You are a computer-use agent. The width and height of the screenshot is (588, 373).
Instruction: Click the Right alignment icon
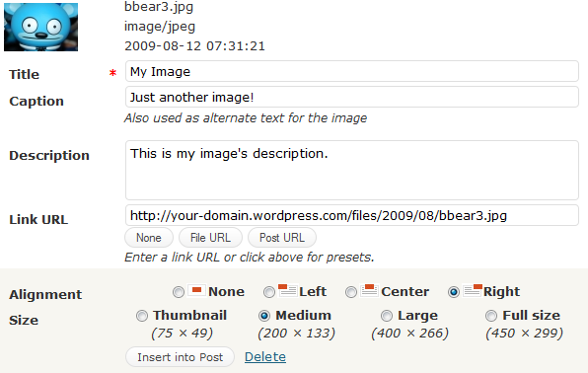[x=473, y=290]
